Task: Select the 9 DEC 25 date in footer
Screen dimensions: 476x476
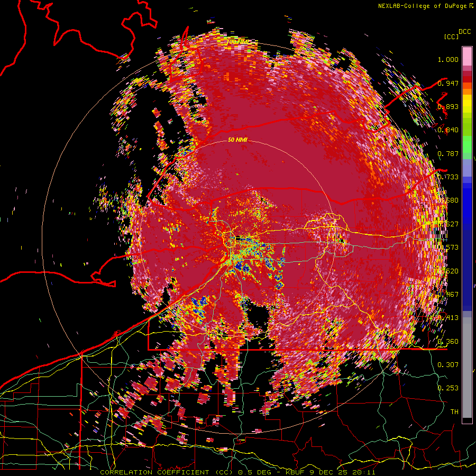Action: pyautogui.click(x=328, y=472)
